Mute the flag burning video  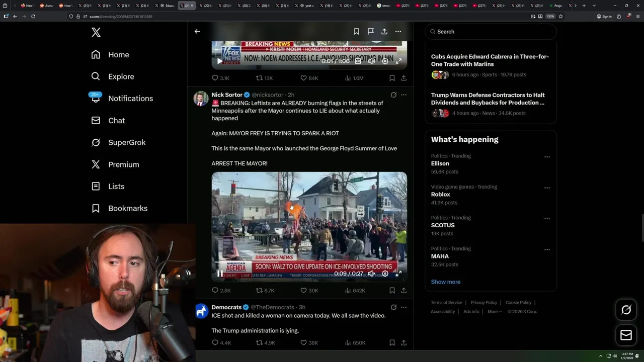371,274
